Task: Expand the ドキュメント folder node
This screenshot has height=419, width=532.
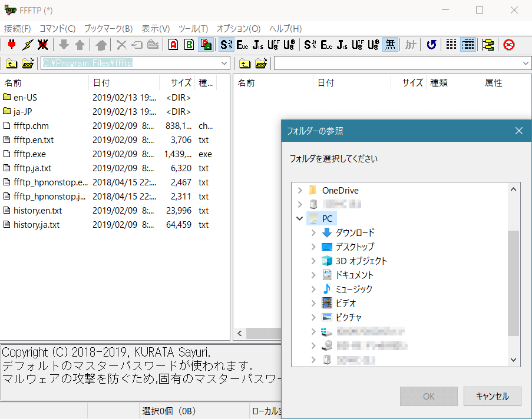Action: tap(313, 275)
